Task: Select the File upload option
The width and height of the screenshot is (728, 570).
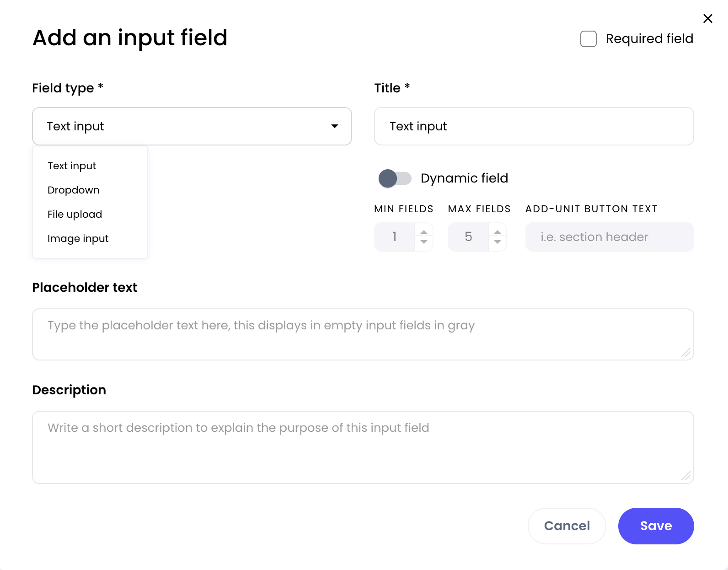Action: pos(90,214)
